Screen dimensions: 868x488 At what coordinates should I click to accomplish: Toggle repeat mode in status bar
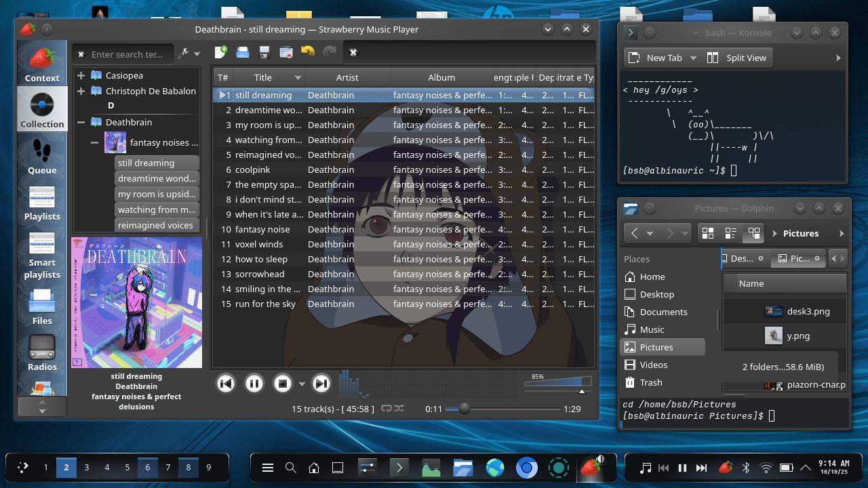[x=387, y=409]
